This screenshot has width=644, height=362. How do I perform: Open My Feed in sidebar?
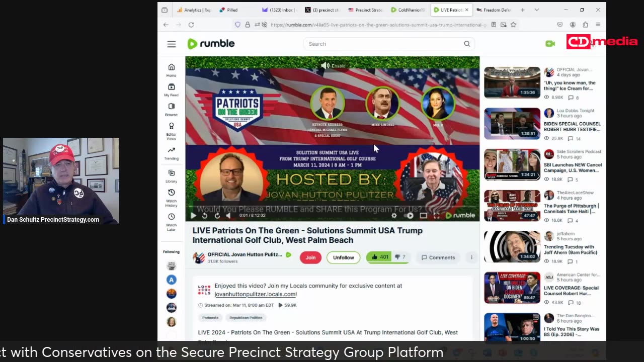[x=172, y=90]
